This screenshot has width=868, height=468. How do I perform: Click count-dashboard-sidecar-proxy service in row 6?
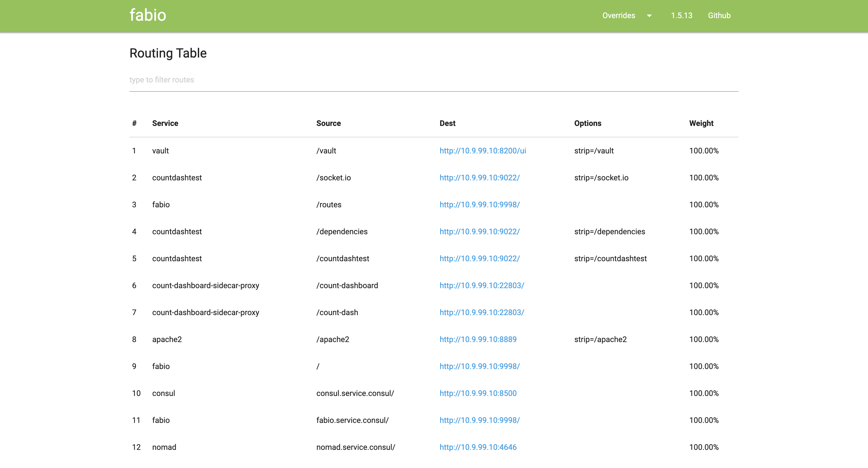click(206, 286)
